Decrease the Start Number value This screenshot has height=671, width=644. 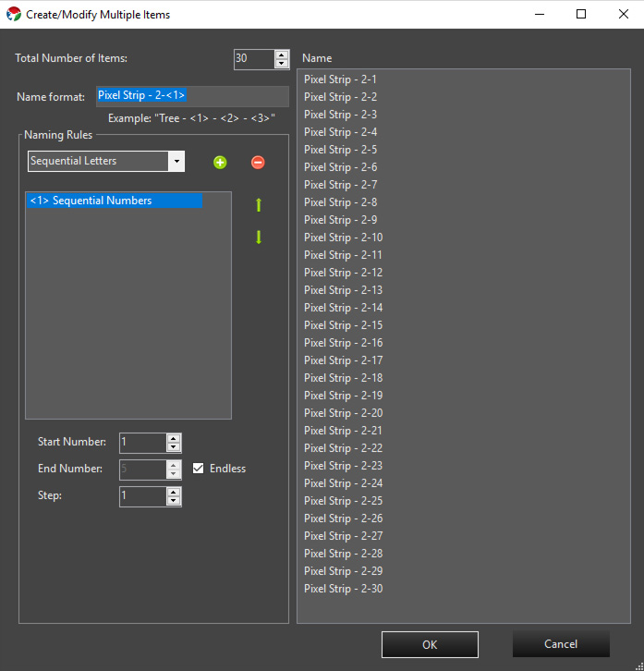pos(174,447)
